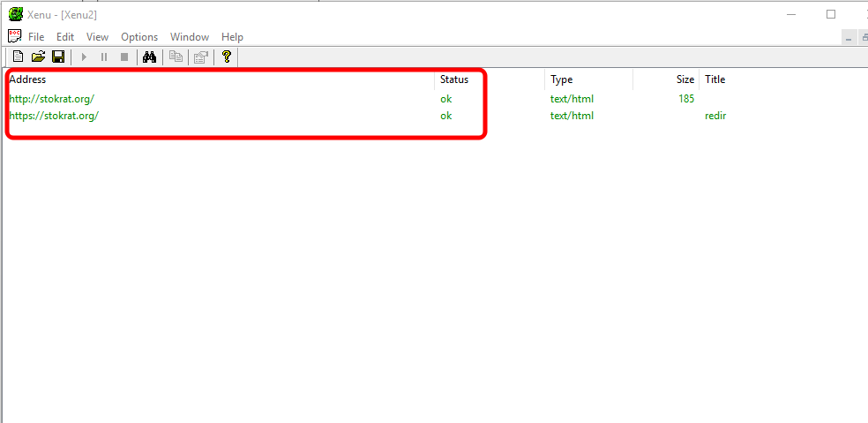
Task: Select the https://stokrat.org/ address entry
Action: click(x=54, y=116)
